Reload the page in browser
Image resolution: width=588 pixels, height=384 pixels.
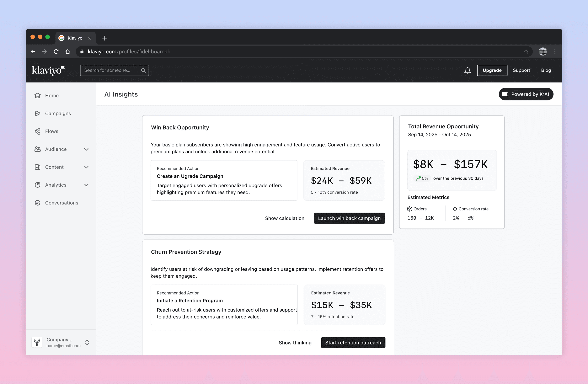56,52
